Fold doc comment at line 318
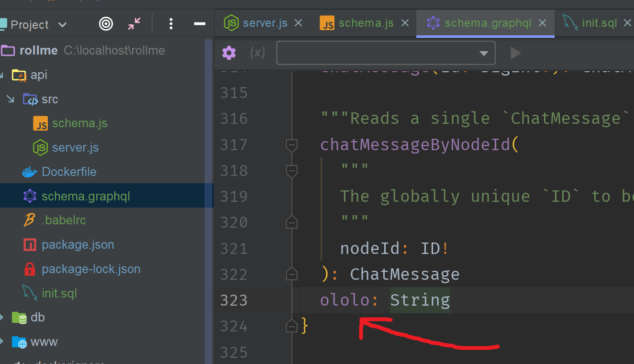This screenshot has height=364, width=634. 291,171
